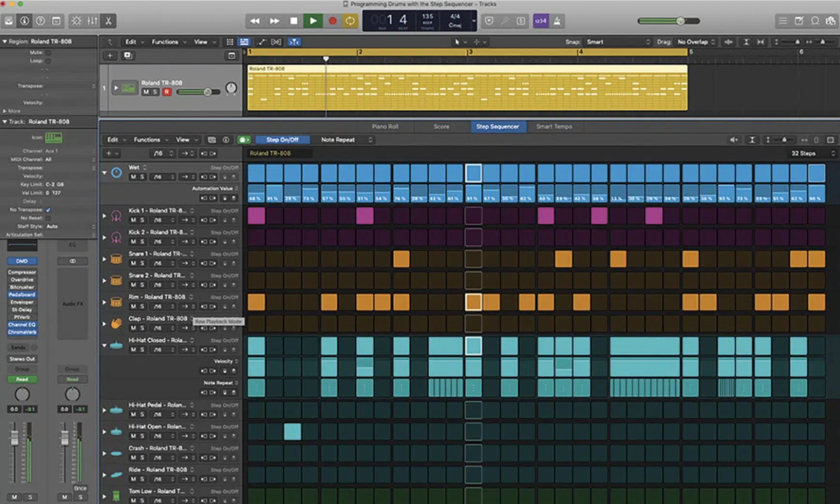Click the Fast Forward transport button

coord(274,21)
